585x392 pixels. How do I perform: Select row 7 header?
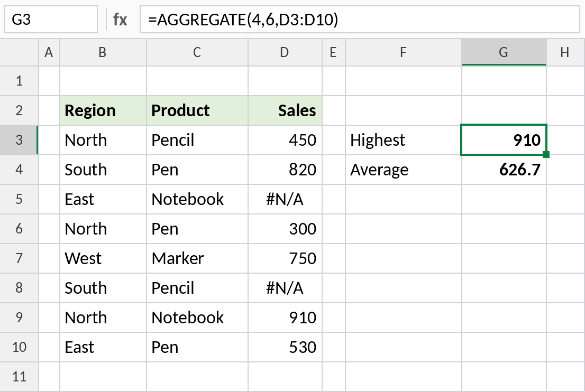pos(19,258)
